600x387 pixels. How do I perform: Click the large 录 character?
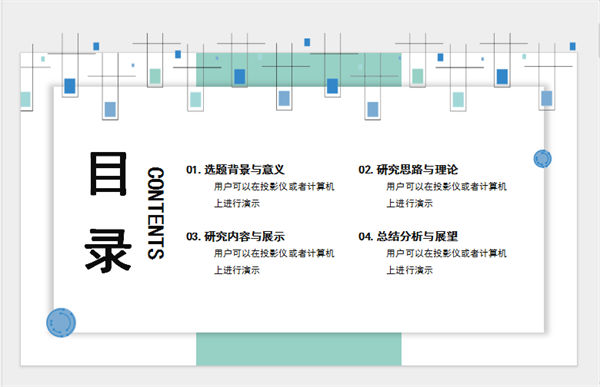click(108, 251)
